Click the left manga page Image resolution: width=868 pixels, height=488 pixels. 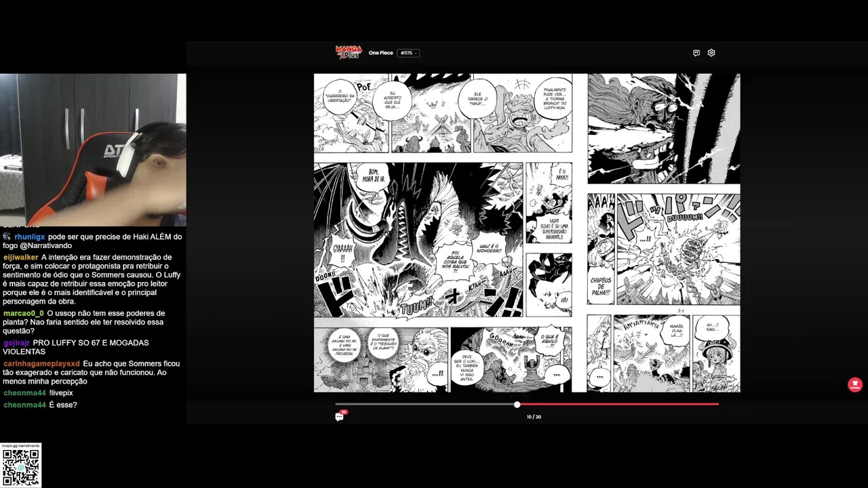(443, 232)
